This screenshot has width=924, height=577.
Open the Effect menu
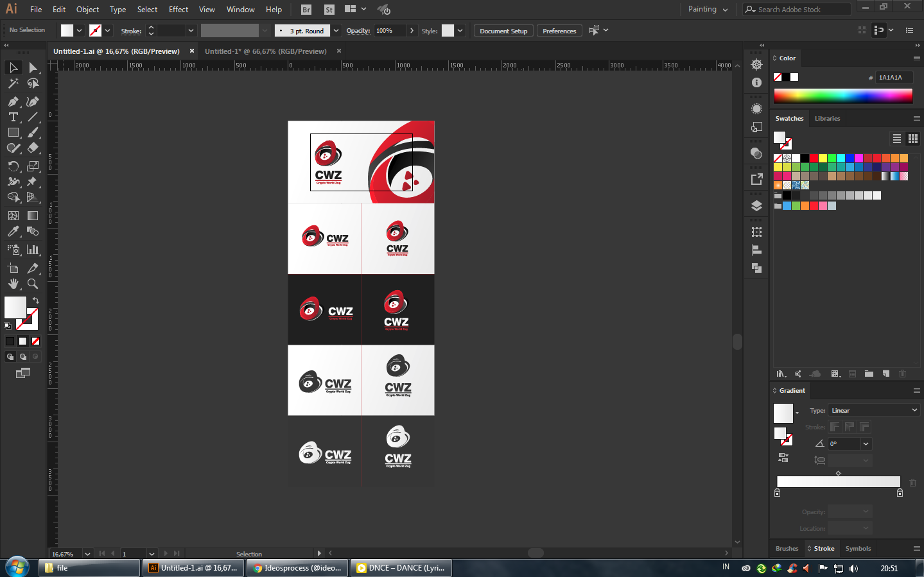click(x=179, y=10)
